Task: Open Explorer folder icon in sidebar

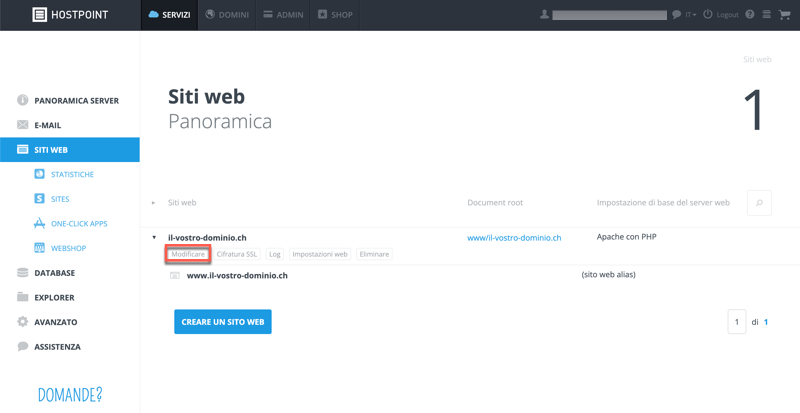Action: [22, 297]
